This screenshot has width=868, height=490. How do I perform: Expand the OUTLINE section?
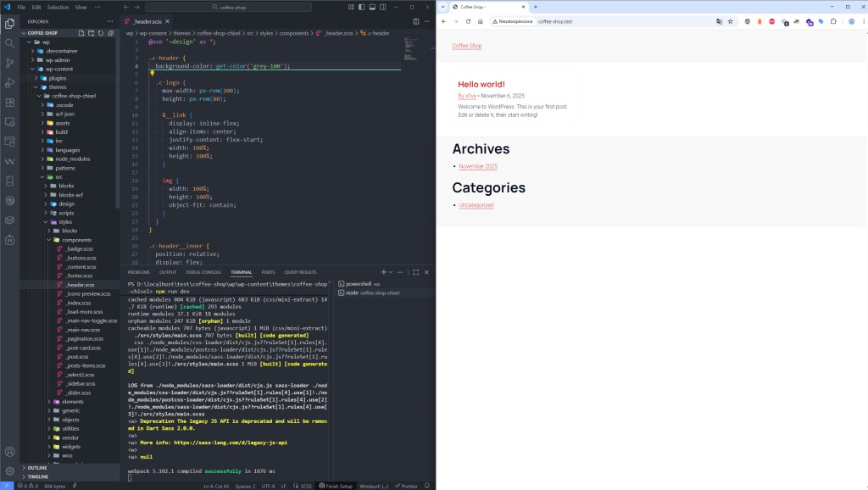click(37, 467)
